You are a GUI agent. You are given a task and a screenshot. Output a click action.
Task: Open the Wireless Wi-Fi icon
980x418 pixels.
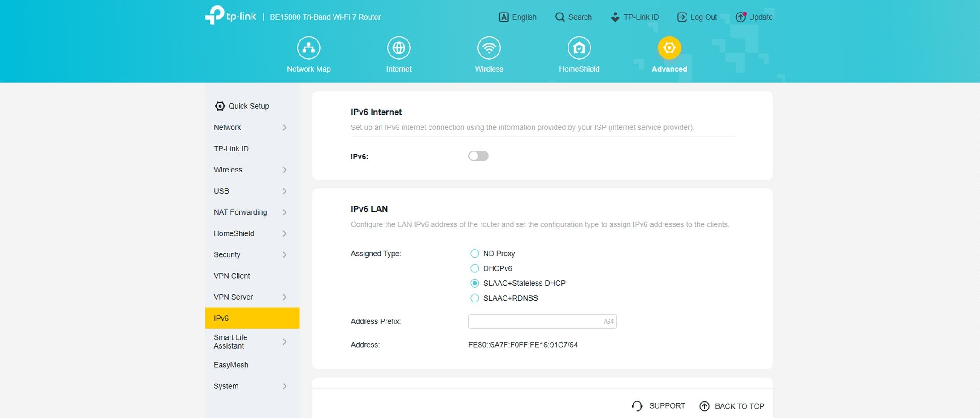tap(489, 48)
